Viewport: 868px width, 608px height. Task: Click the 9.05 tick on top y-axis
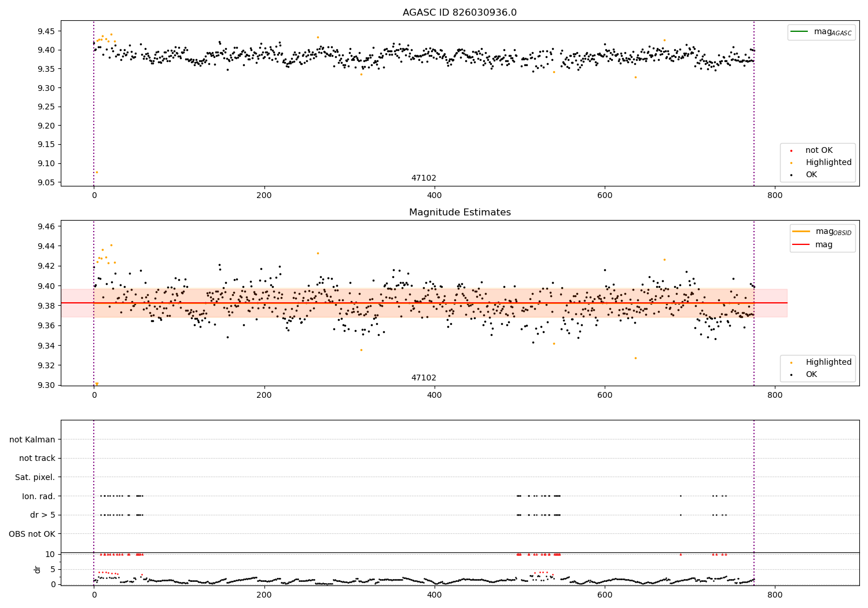click(46, 182)
